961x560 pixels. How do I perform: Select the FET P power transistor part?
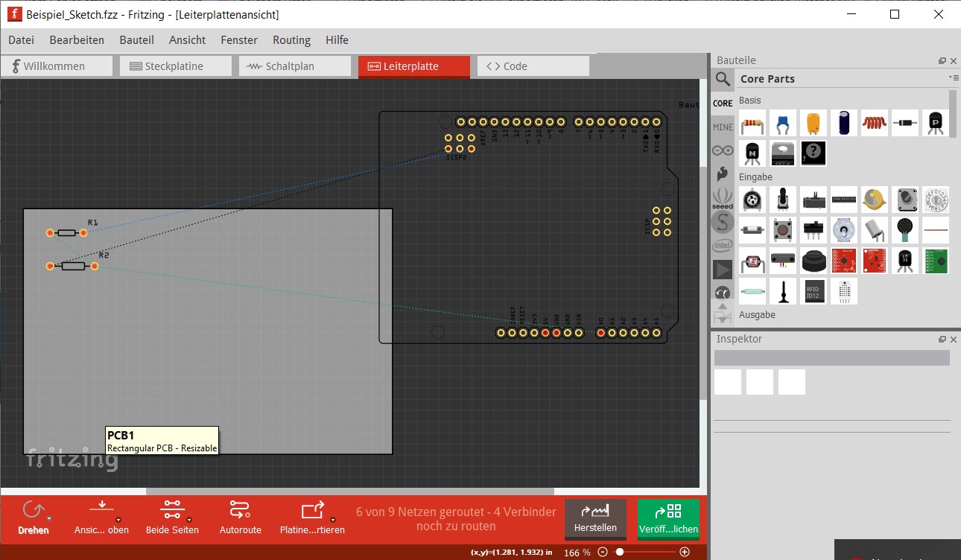(783, 153)
